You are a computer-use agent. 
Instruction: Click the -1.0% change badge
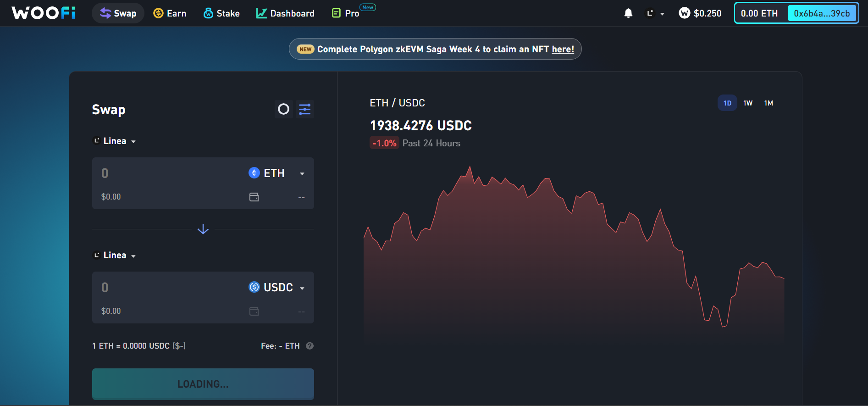(x=384, y=143)
